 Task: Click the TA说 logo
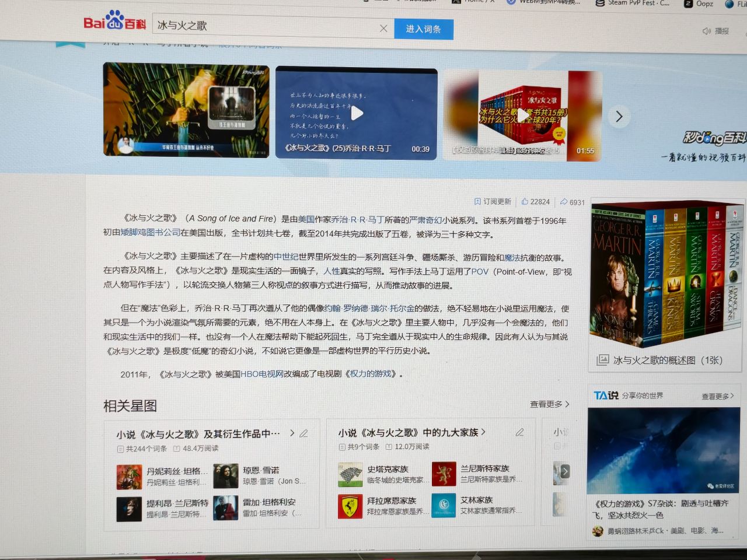pyautogui.click(x=606, y=395)
